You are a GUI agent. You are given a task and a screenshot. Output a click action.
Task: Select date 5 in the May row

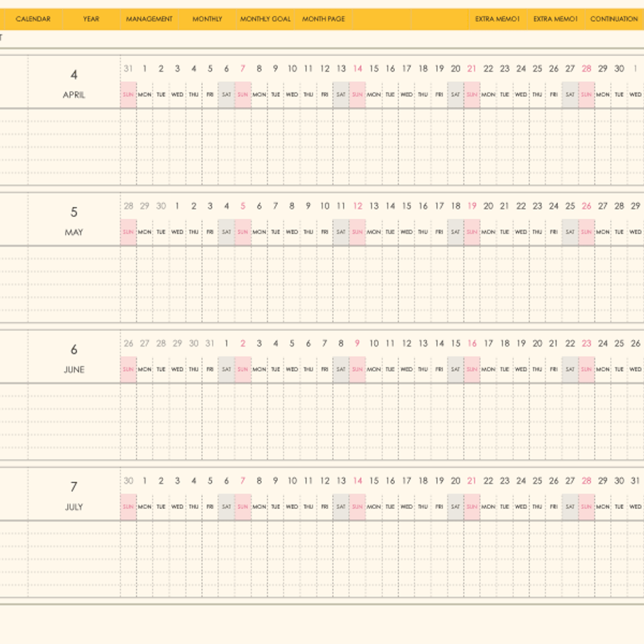click(x=243, y=206)
